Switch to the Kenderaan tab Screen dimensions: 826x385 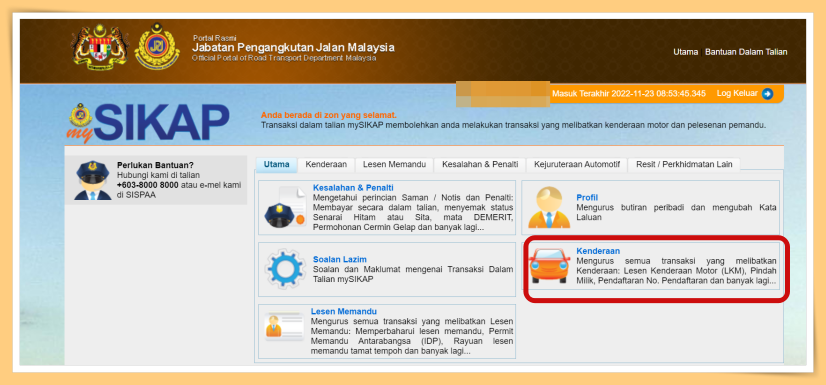pyautogui.click(x=326, y=164)
